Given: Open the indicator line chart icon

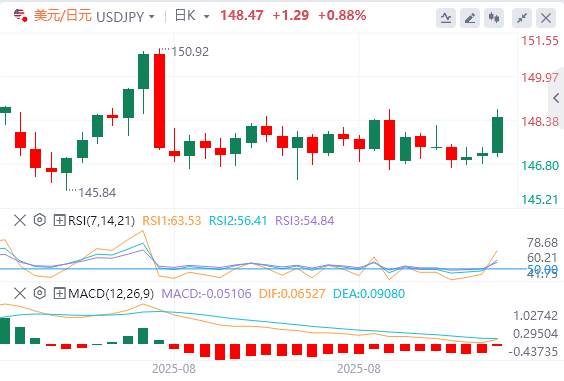Looking at the screenshot, I should tap(446, 18).
